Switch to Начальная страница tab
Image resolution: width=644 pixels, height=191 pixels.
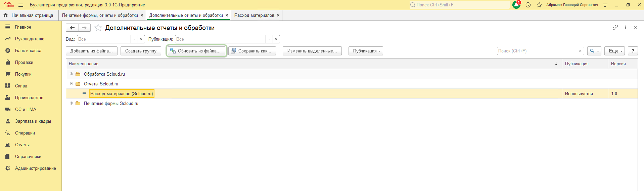tap(29, 15)
